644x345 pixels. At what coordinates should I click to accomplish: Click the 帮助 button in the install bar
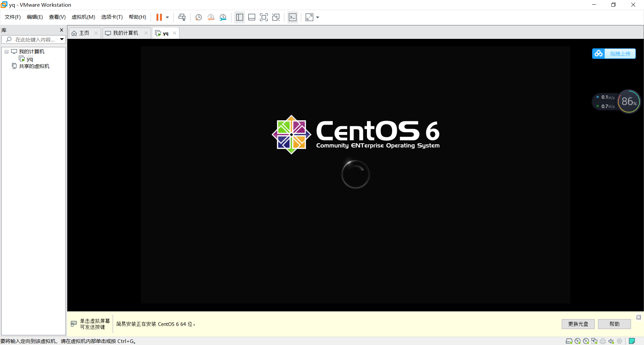point(614,324)
